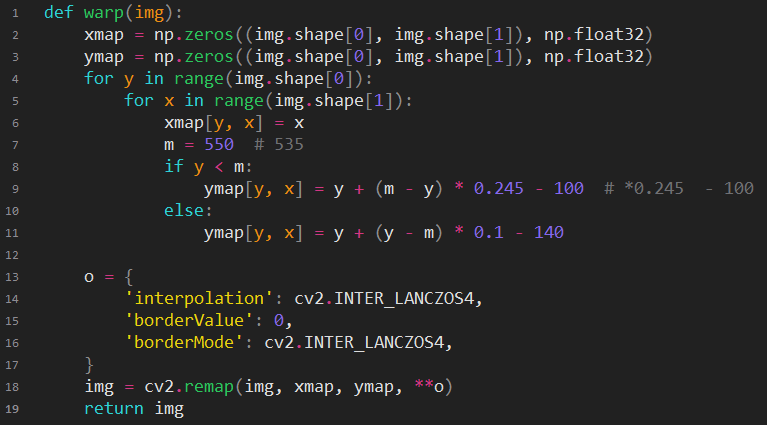The height and width of the screenshot is (425, 767).
Task: Click the value 100 before the line 9 comment
Action: 568,189
